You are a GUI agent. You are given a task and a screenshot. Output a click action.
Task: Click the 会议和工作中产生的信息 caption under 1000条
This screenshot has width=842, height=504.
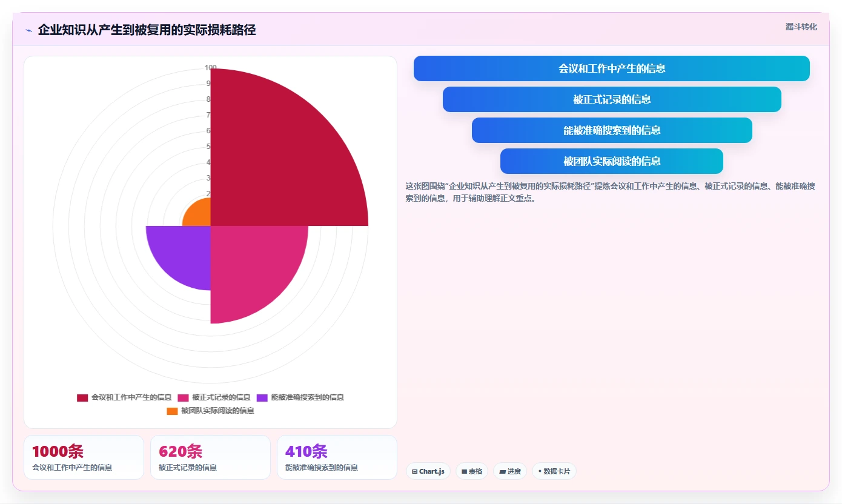72,468
